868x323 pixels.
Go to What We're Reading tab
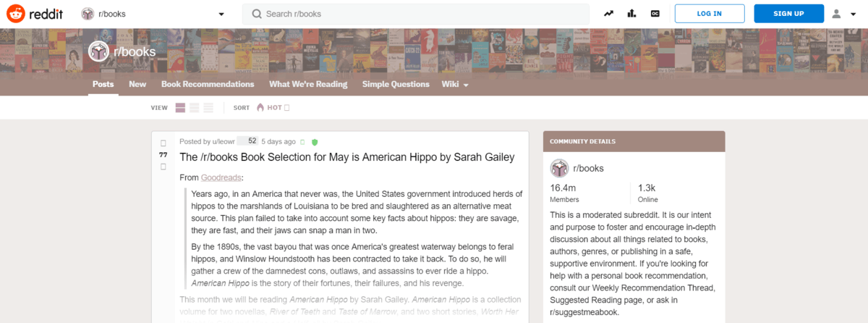point(308,85)
